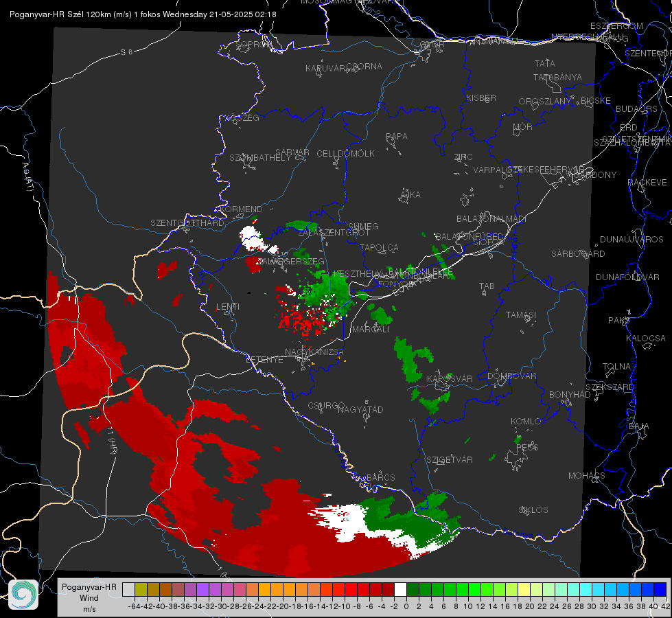Viewport: 672px width, 618px height.
Task: Select the KALOCSA label
Action: 645,339
